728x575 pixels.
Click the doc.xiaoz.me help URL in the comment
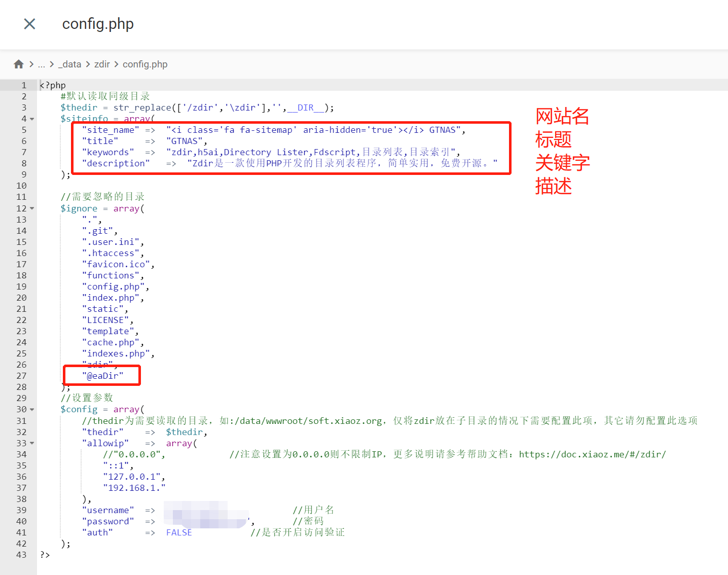592,454
